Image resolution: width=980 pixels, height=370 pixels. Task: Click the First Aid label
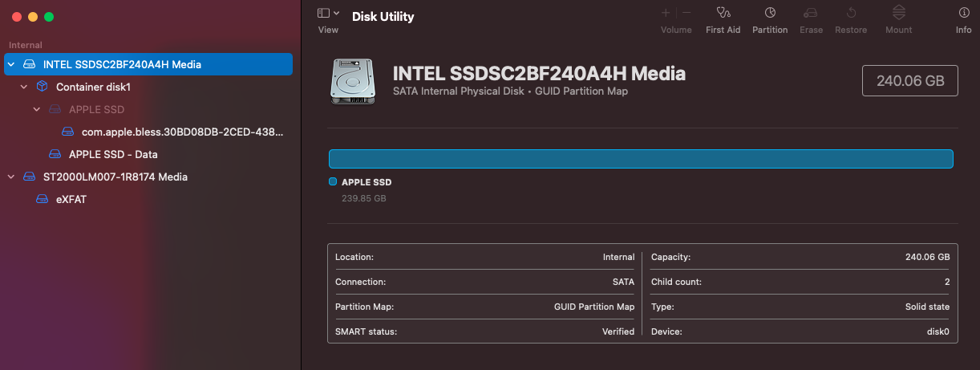click(x=723, y=30)
